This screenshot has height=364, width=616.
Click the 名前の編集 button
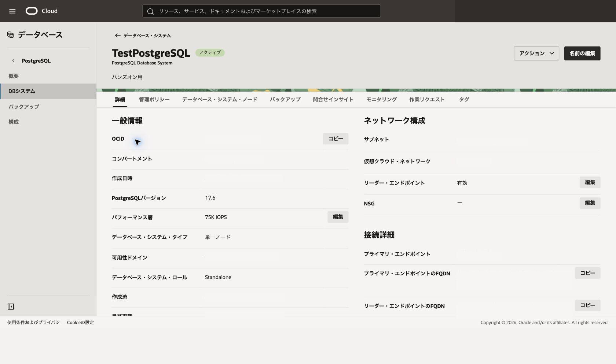click(x=582, y=53)
